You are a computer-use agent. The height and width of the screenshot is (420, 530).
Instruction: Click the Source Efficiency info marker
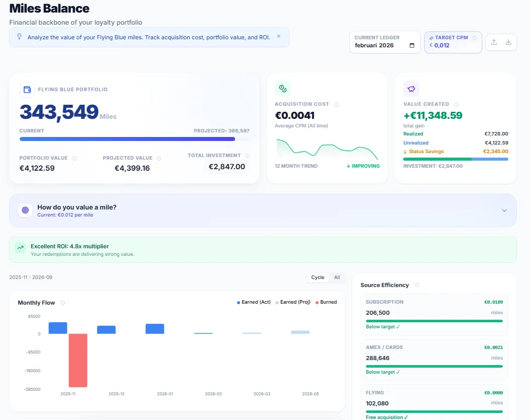[417, 285]
